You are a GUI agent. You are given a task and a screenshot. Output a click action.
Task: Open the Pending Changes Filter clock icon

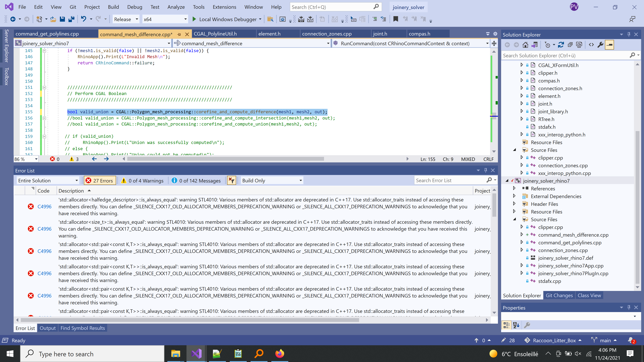click(x=548, y=45)
